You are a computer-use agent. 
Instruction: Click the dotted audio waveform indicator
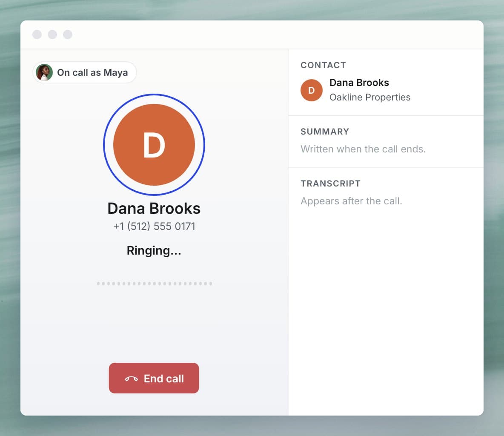[154, 284]
